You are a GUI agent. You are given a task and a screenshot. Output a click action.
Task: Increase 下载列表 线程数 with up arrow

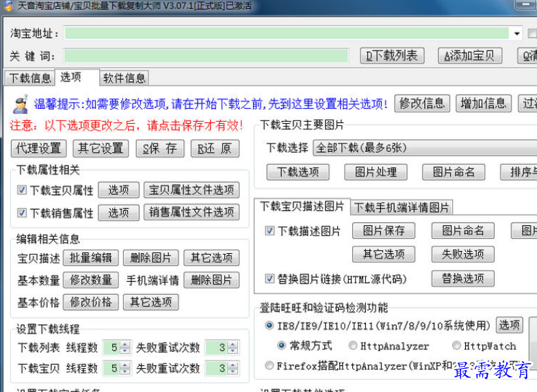(x=125, y=344)
